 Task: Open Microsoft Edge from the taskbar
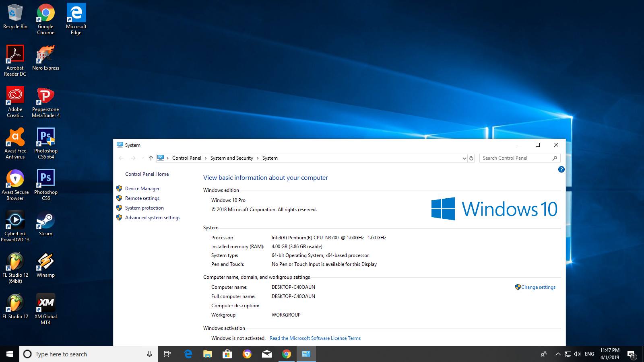click(x=188, y=354)
